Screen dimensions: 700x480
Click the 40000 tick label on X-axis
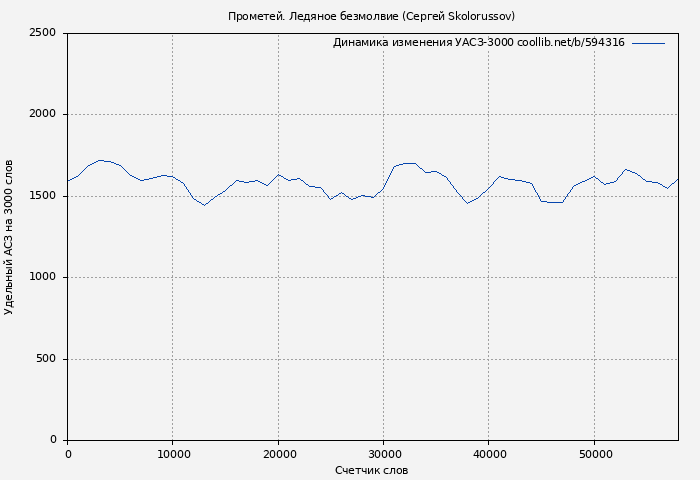click(489, 455)
